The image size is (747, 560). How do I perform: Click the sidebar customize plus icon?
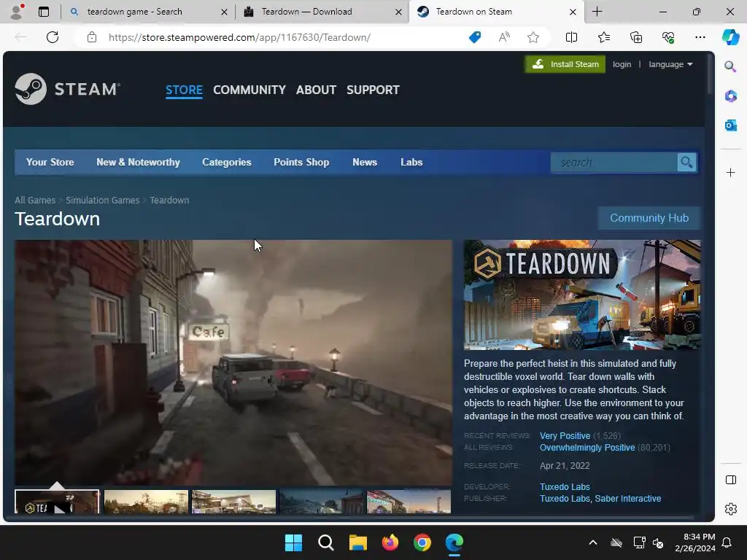[x=730, y=172]
